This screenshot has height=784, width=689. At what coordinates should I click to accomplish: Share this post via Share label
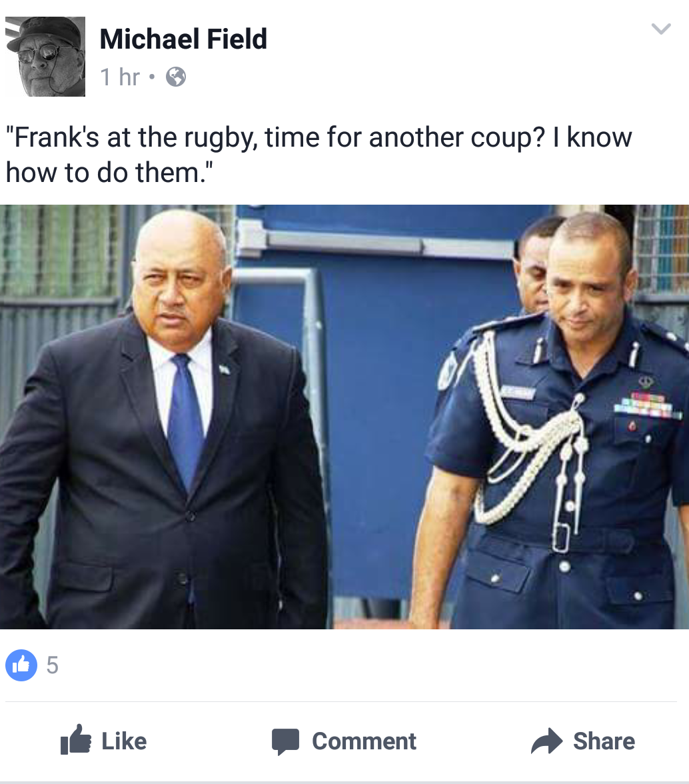click(604, 741)
